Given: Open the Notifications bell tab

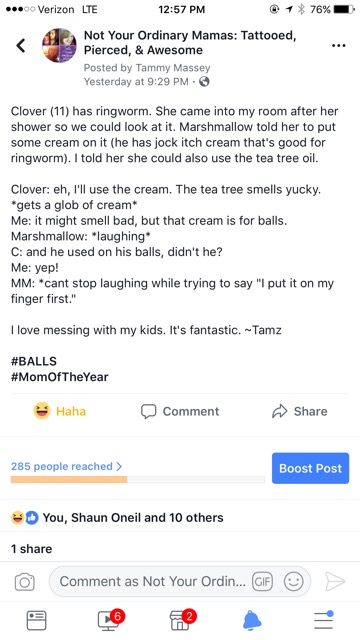Looking at the screenshot, I should click(252, 620).
